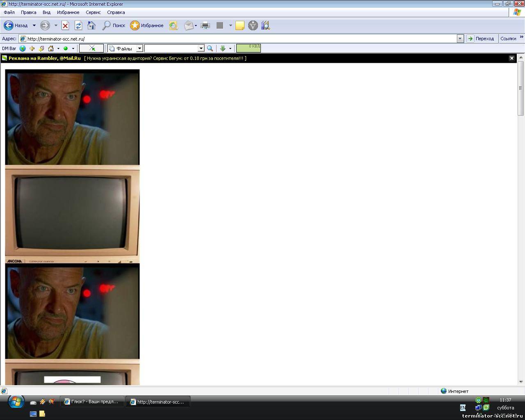This screenshot has width=525, height=420.
Task: Click the EN language indicator
Action: [463, 408]
